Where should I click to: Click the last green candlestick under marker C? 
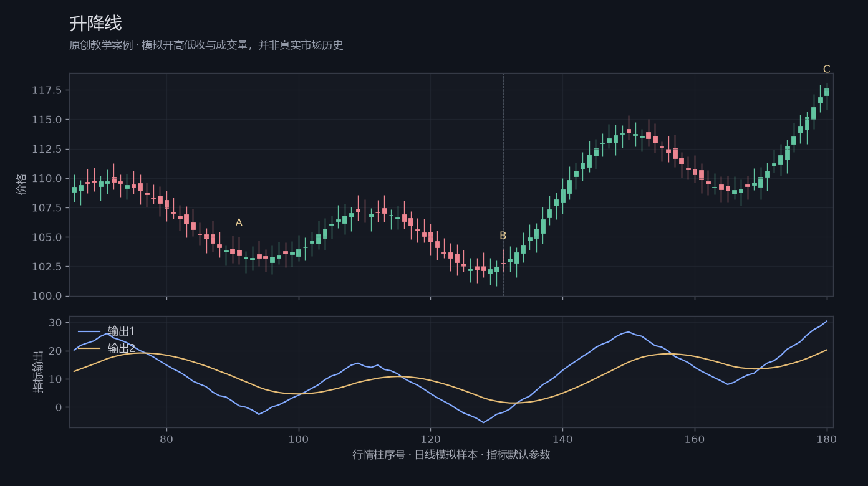827,92
